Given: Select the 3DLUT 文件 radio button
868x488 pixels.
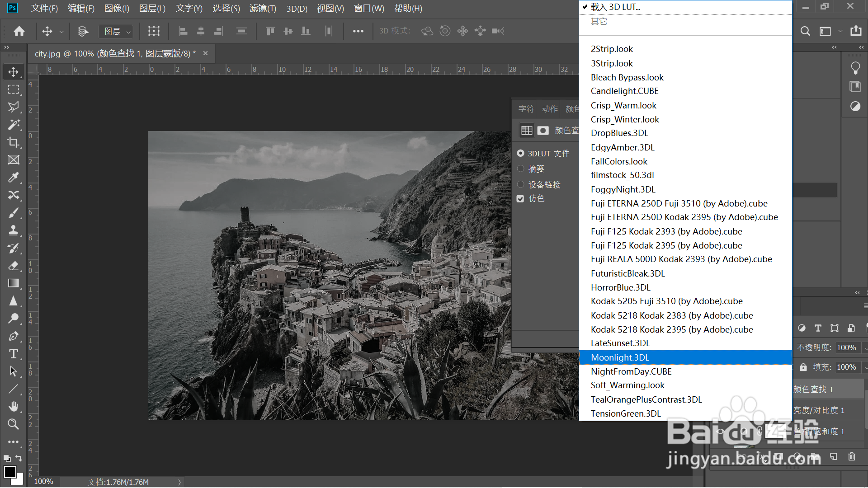Looking at the screenshot, I should point(520,154).
